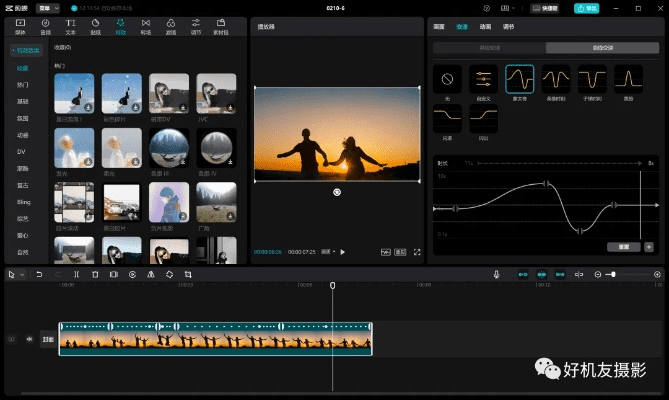669x400 pixels.
Task: Open the 滤镜 (Filters) panel icon
Action: click(x=171, y=24)
